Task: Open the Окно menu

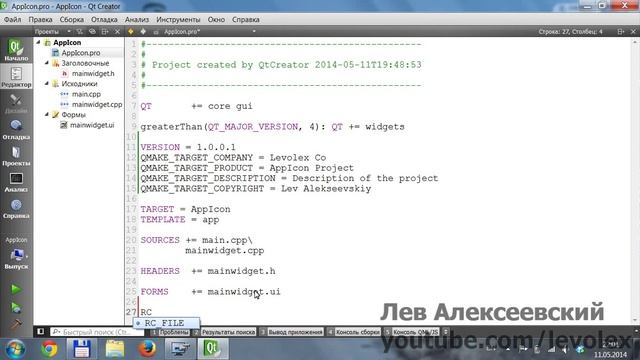Action: coord(216,19)
